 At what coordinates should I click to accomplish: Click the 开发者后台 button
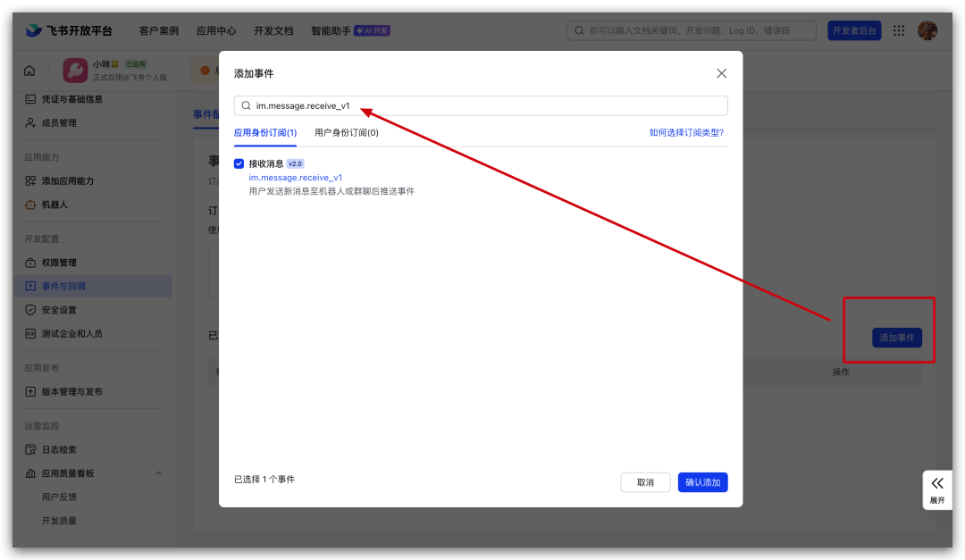853,30
